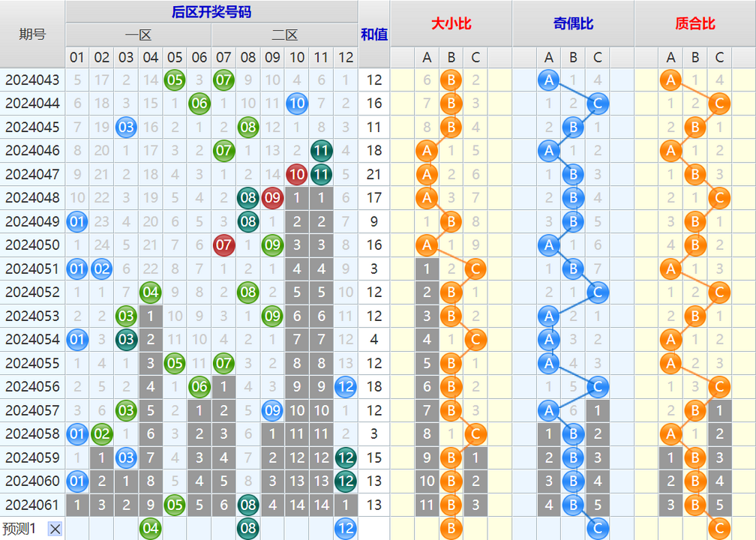Click the blue 01 ball in row 2024049
The height and width of the screenshot is (540, 756).
[x=77, y=221]
